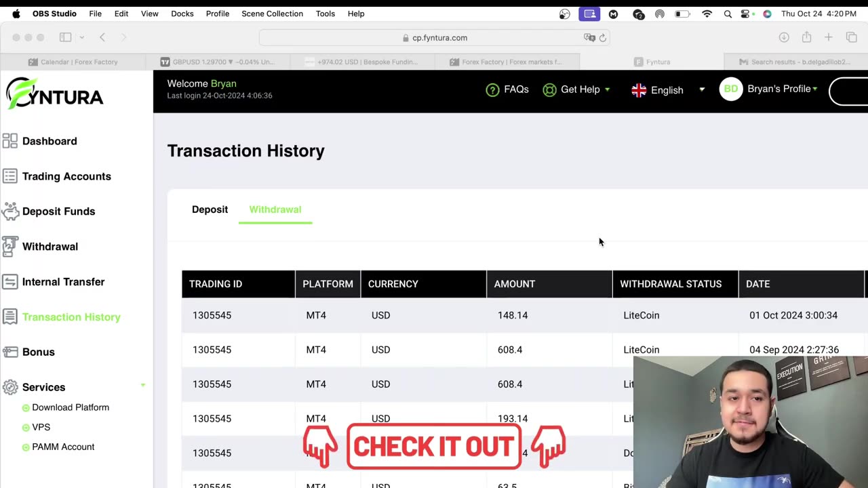Screen dimensions: 868x488
Task: Collapse the Services section arrow
Action: (143, 386)
